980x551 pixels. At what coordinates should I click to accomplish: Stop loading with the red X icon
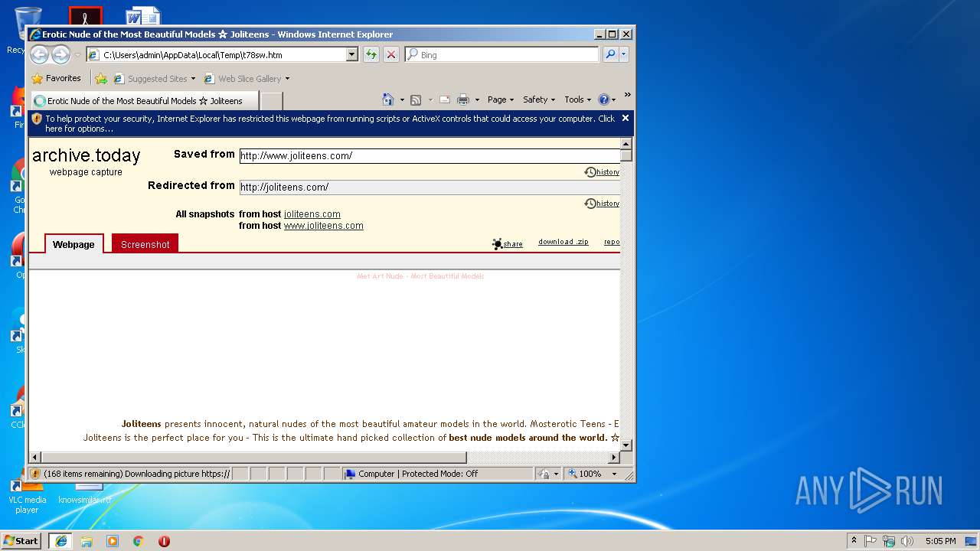391,54
